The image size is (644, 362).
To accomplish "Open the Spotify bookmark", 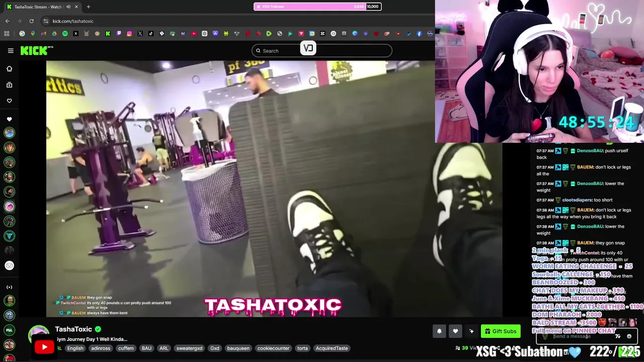I will pos(65,34).
